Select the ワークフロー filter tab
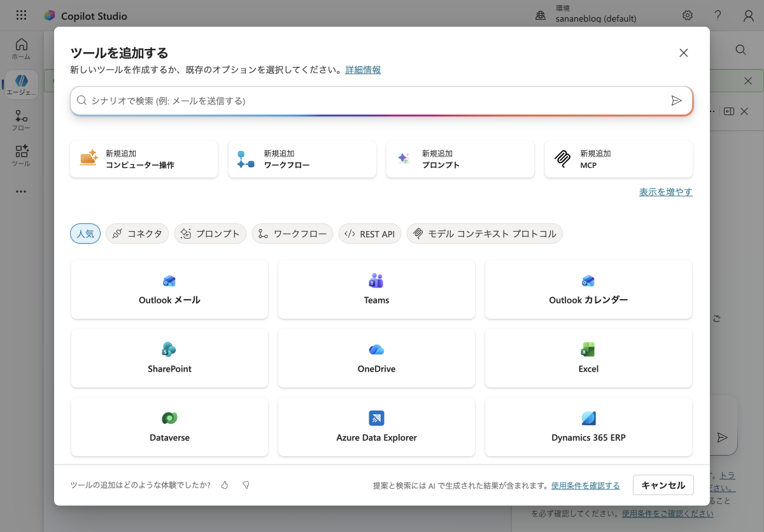This screenshot has width=764, height=532. pos(293,234)
